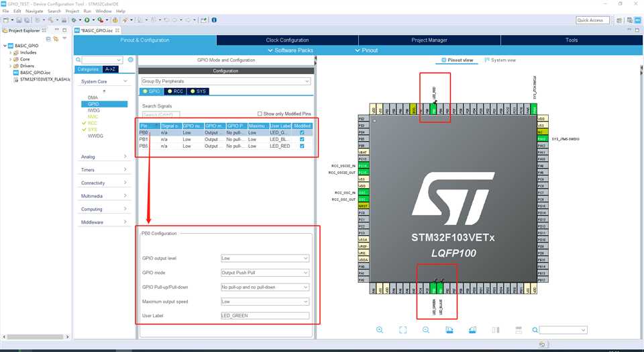Click the Search Signals input field
Image resolution: width=644 pixels, height=352 pixels.
(x=161, y=114)
